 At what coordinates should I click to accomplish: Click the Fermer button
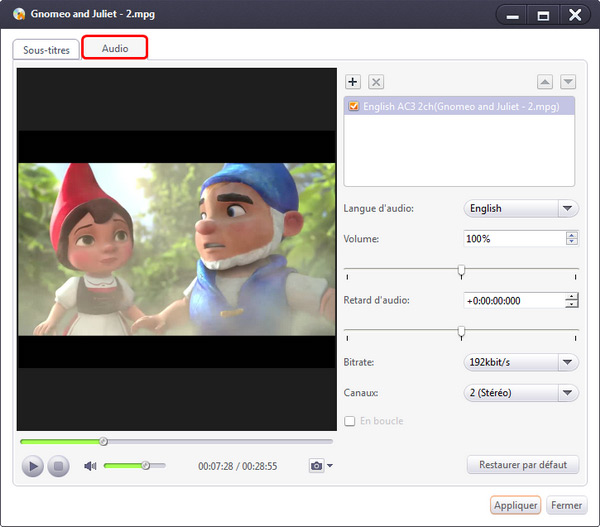click(x=566, y=505)
